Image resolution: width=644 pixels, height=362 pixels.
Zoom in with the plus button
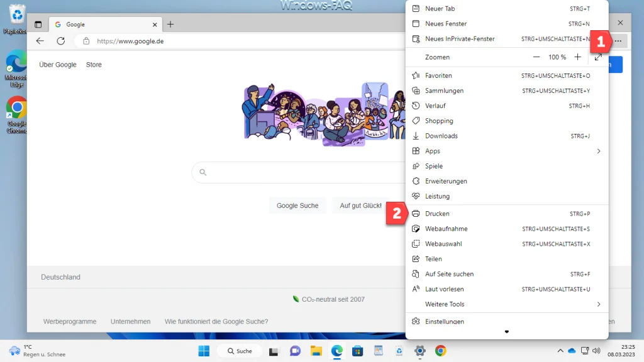click(x=577, y=57)
